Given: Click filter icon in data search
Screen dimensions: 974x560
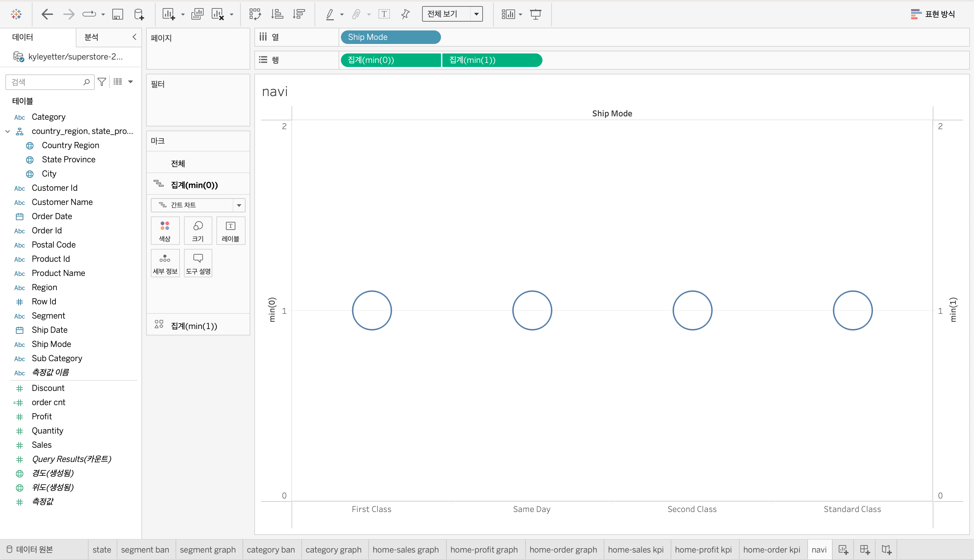Looking at the screenshot, I should [x=102, y=82].
